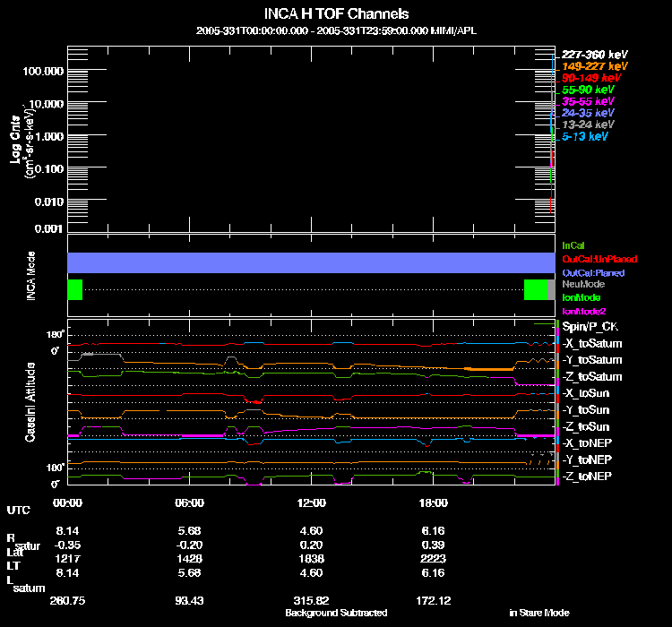The image size is (672, 627).
Task: Select the IonMode legend entry
Action: tap(582, 297)
